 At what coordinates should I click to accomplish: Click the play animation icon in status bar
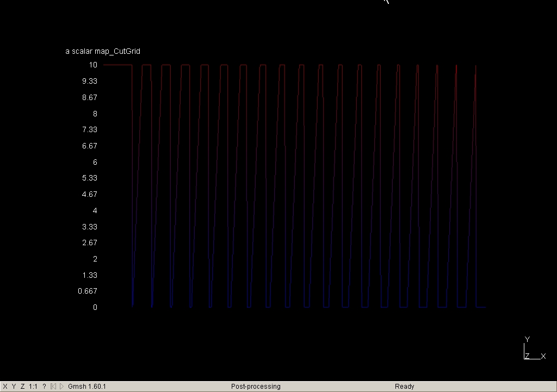62,387
